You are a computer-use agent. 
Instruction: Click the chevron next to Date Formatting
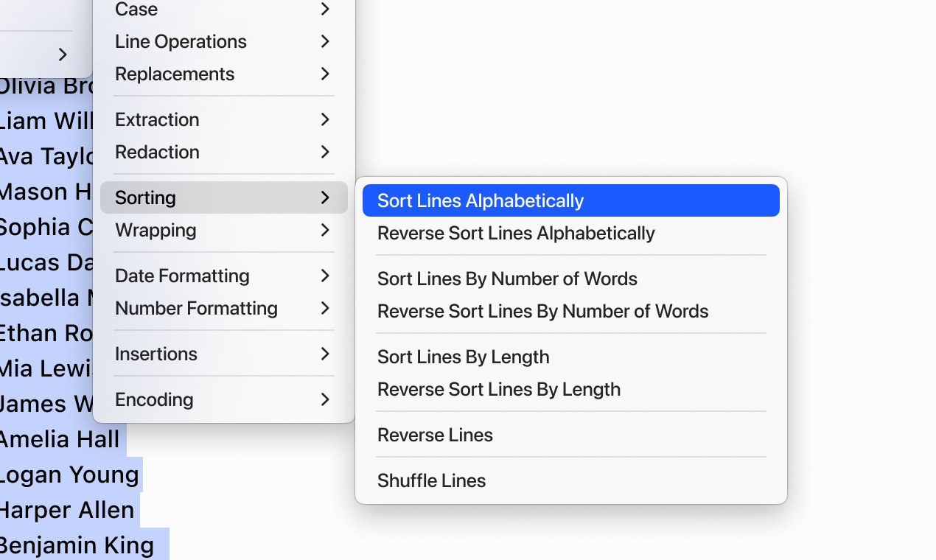pyautogui.click(x=325, y=276)
